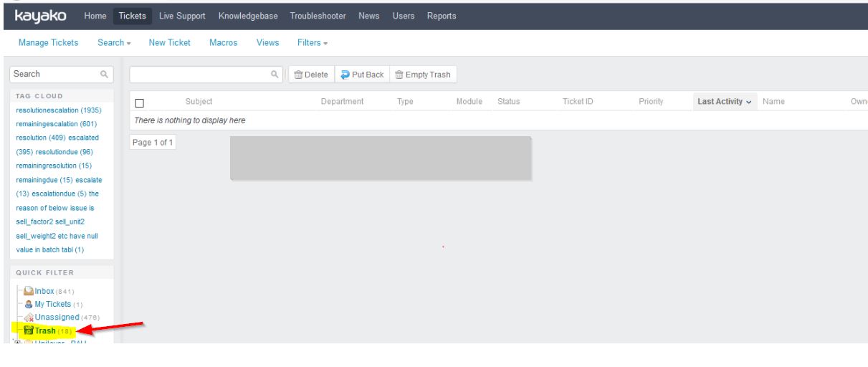Expand the Search dropdown in submenu

[x=114, y=42]
